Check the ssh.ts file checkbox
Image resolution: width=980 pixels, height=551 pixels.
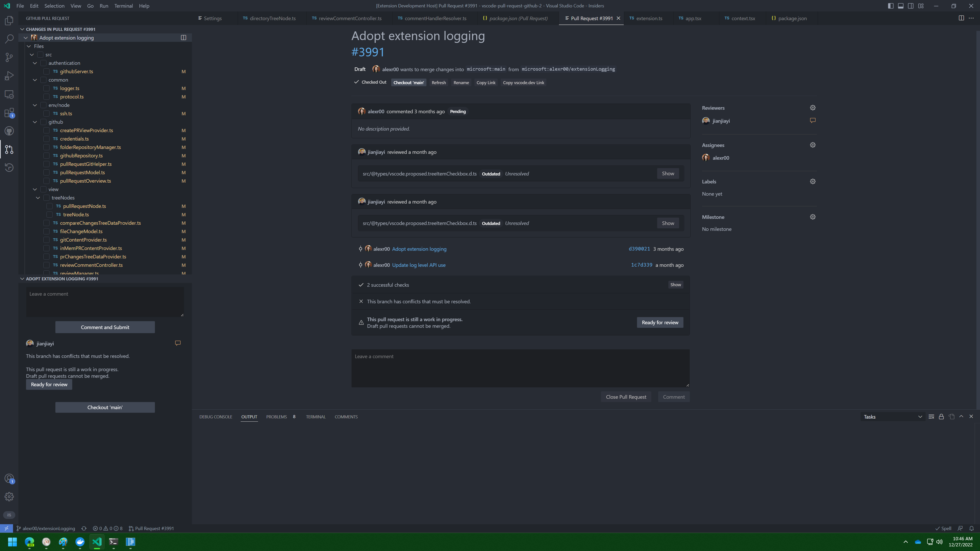47,113
